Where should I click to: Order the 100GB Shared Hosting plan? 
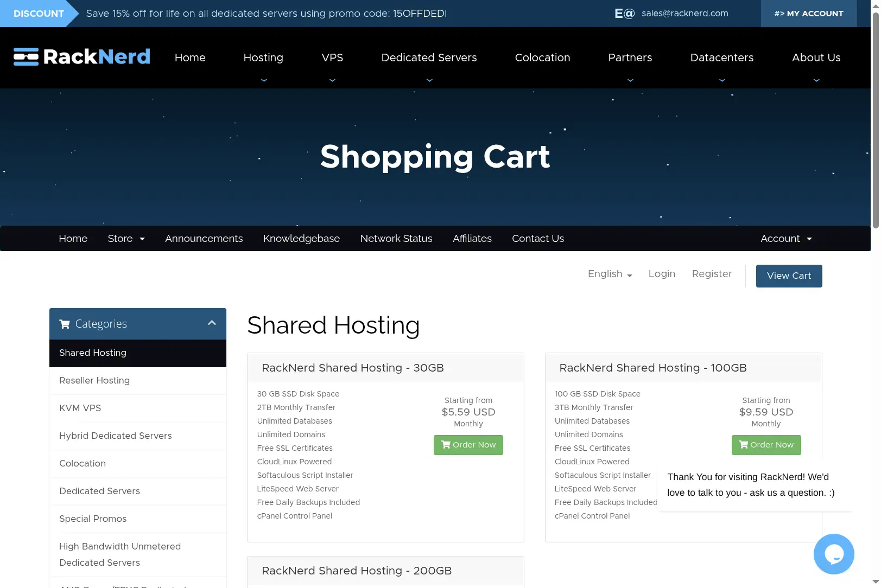click(766, 445)
